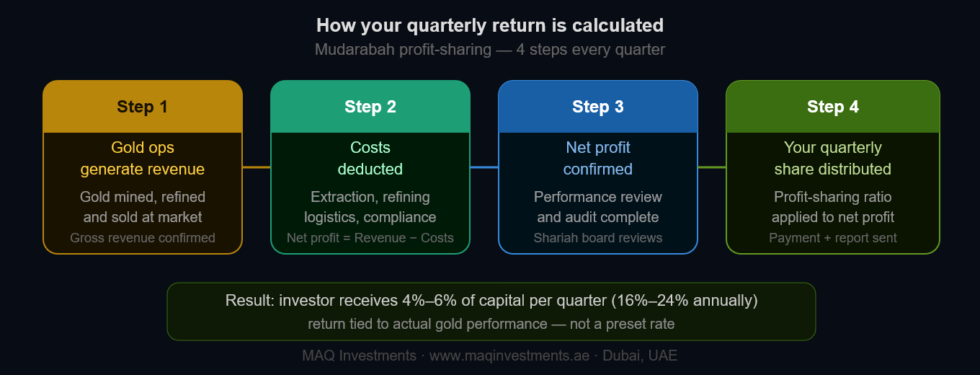Click the 'Net profit = Revenue − Costs' formula
The image size is (980, 375).
(370, 238)
